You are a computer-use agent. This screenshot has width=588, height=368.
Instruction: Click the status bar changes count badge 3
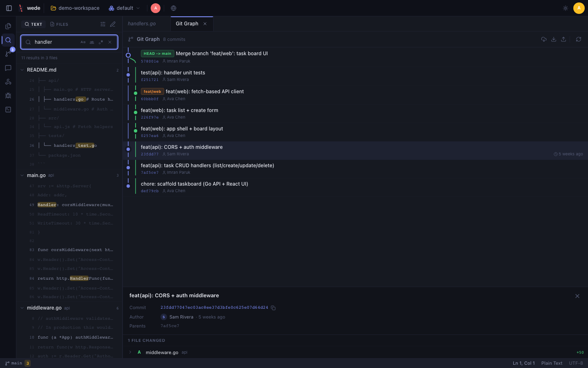point(27,363)
